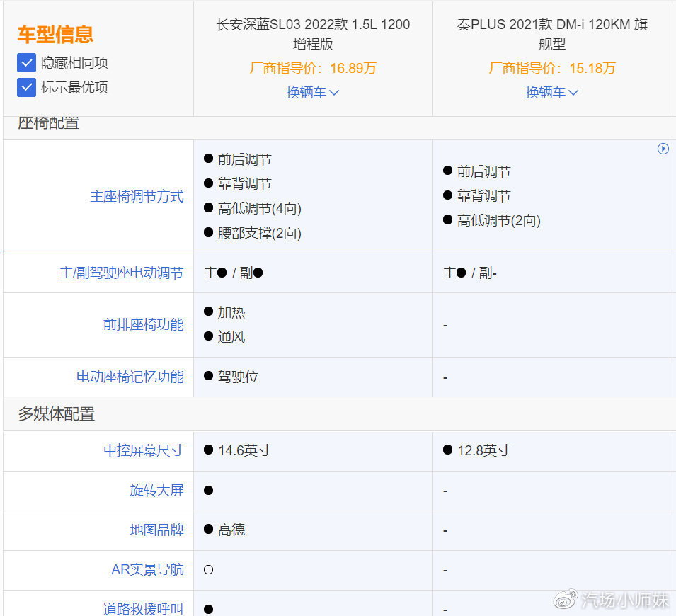Click the filled dot in 旋转大屏 row
The image size is (676, 616).
point(208,491)
